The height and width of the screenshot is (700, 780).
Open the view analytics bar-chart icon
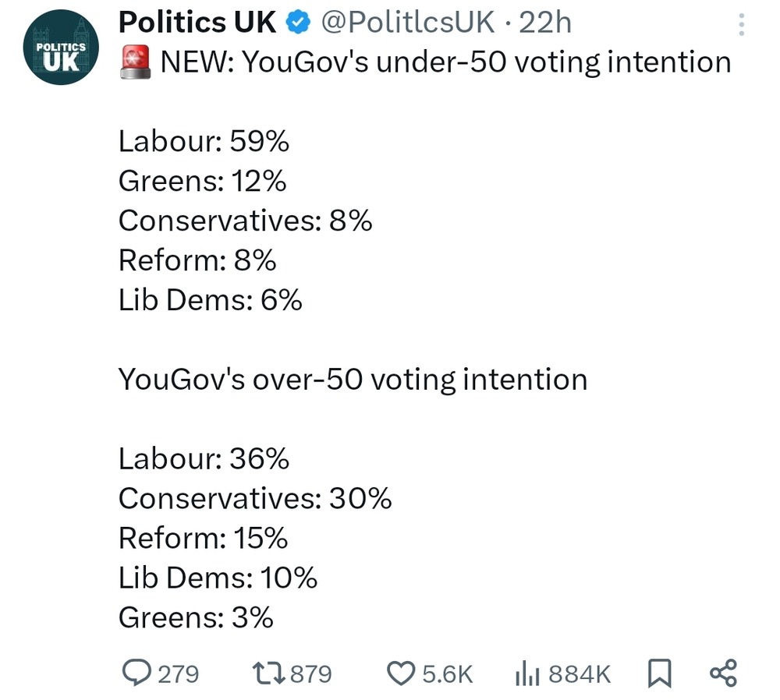pyautogui.click(x=528, y=673)
